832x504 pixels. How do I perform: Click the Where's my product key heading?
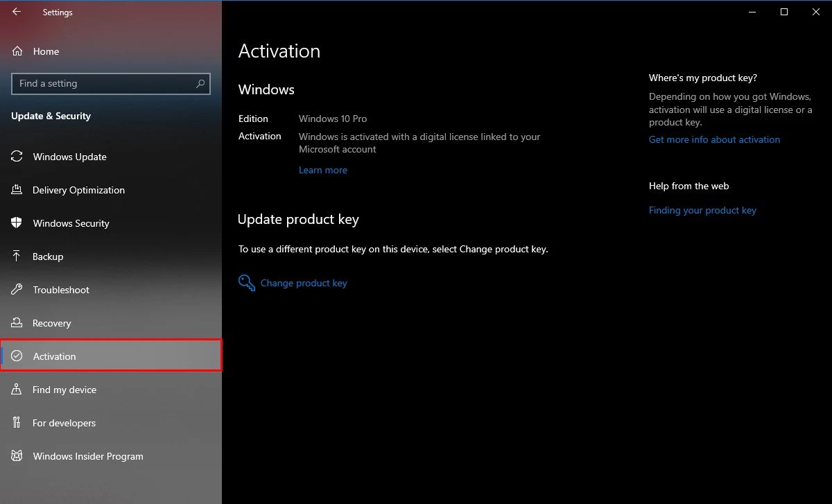pyautogui.click(x=703, y=78)
